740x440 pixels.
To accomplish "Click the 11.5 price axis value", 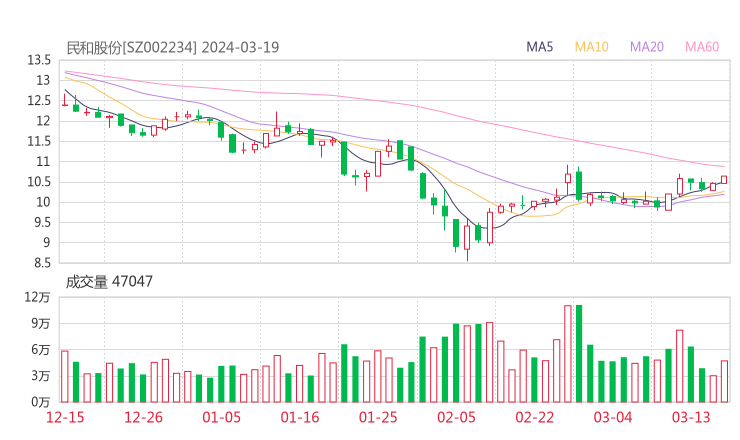I will pyautogui.click(x=39, y=141).
